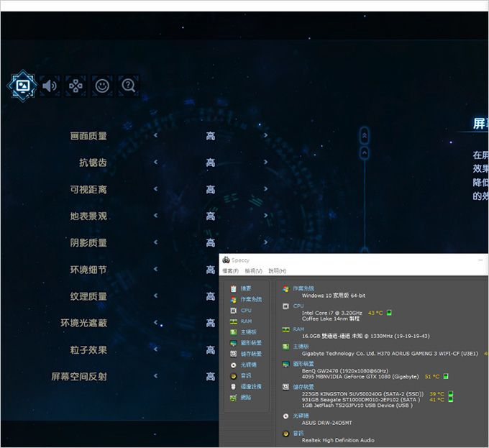Increase 抗锯齿 with its right arrow
The image size is (489, 448).
(x=265, y=162)
